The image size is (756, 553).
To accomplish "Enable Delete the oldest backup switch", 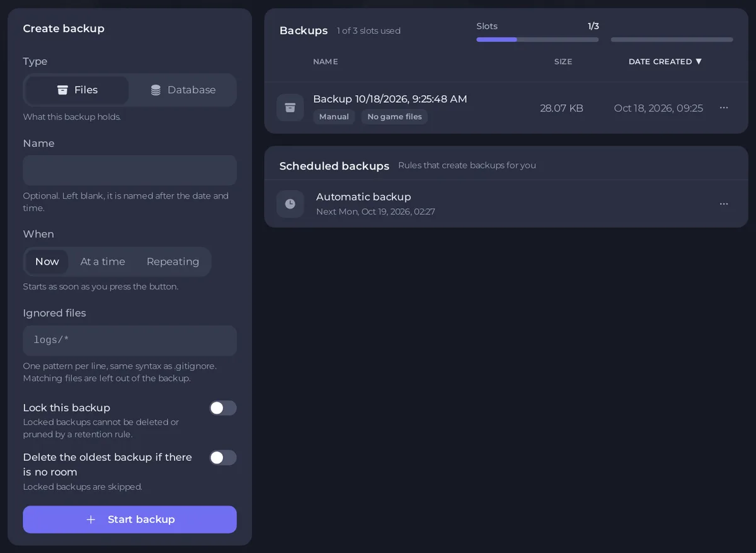I will 223,458.
